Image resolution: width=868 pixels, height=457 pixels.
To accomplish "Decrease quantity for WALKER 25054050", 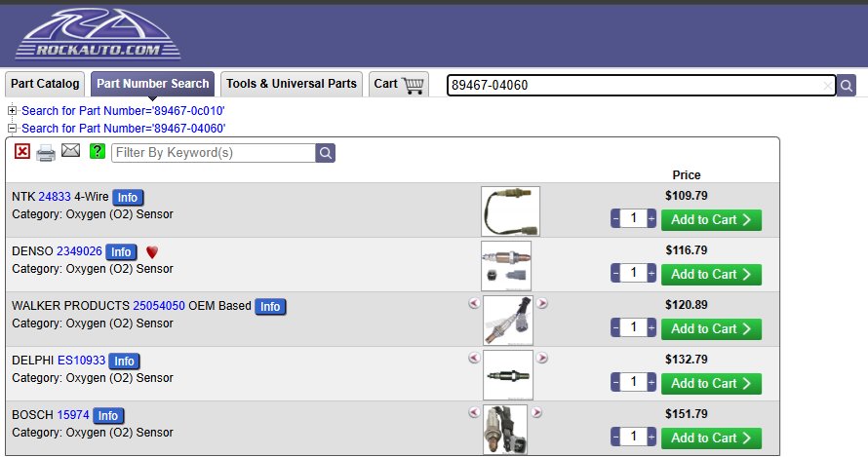I will (x=615, y=327).
